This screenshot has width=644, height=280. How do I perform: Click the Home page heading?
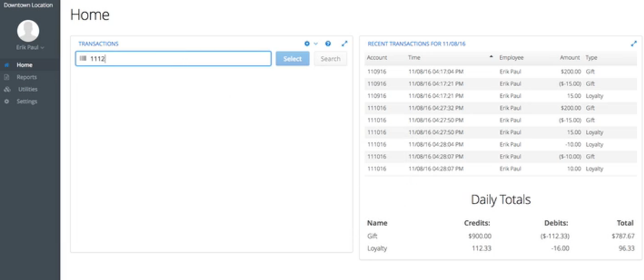click(90, 15)
